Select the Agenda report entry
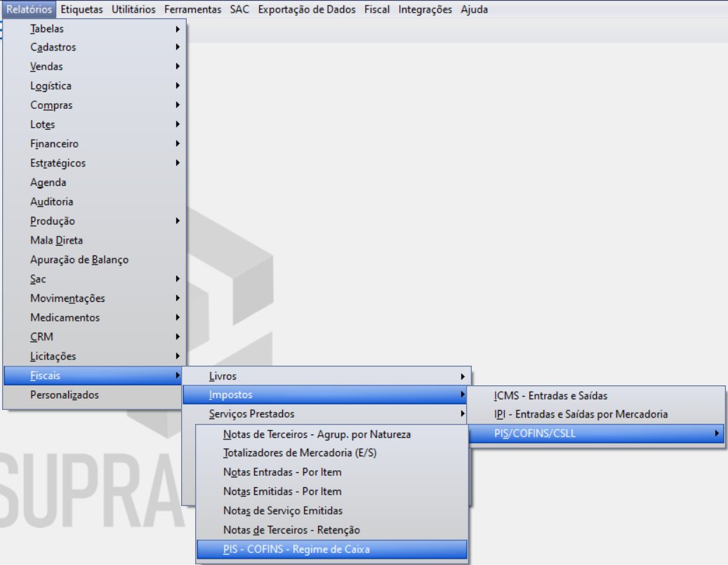Viewport: 728px width, 565px height. (48, 182)
